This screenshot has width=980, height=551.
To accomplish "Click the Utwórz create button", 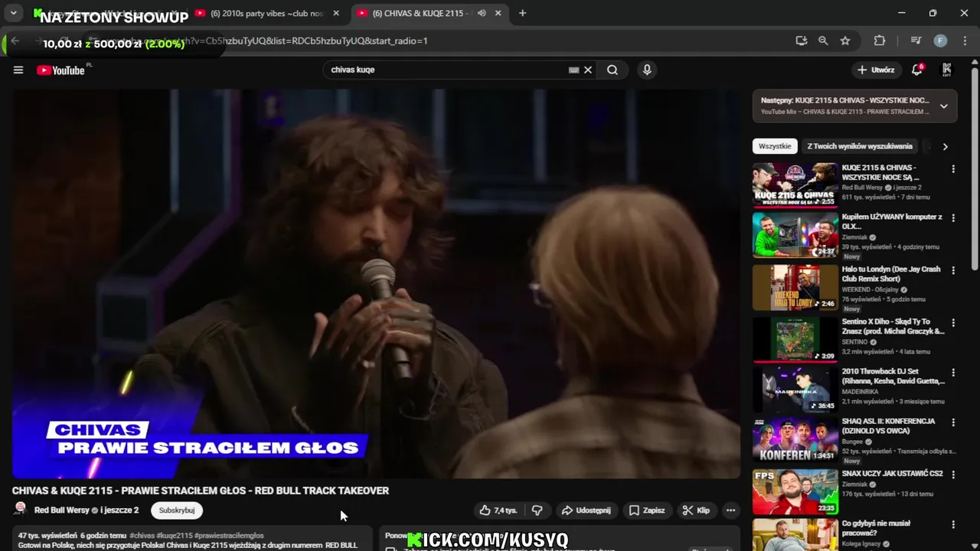I will [876, 70].
